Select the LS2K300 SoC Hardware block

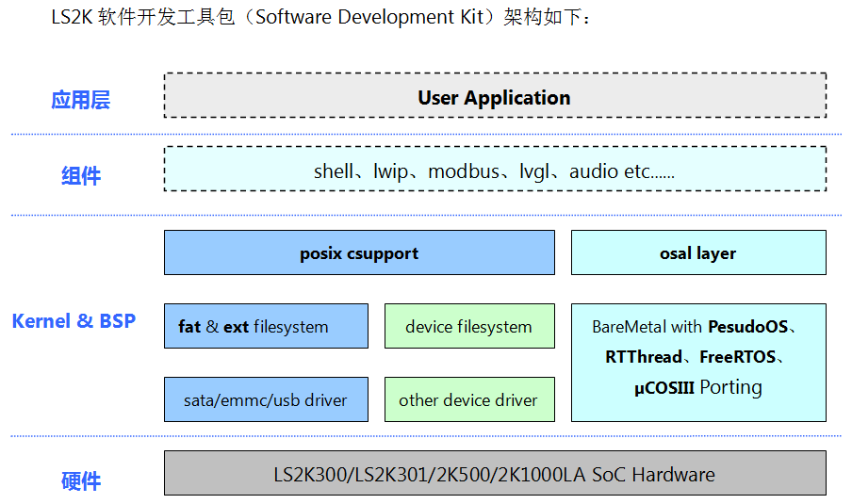[x=495, y=473]
